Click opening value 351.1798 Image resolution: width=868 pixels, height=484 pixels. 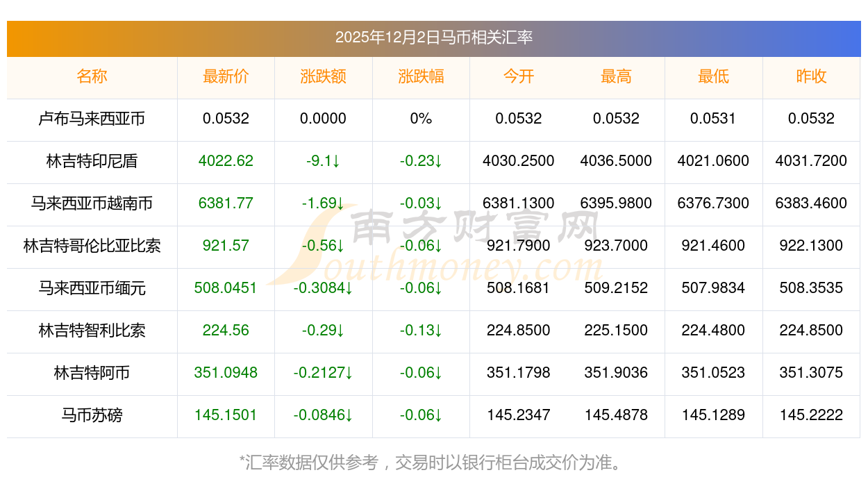tap(519, 373)
